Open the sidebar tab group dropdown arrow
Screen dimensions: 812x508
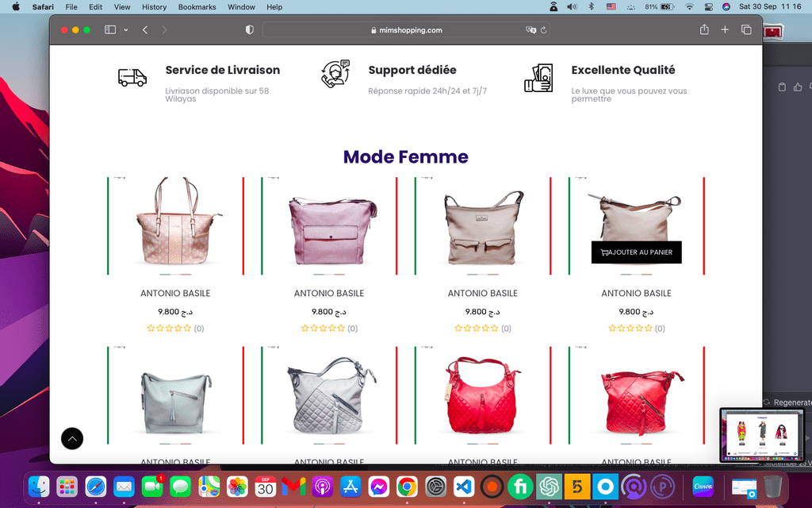pyautogui.click(x=126, y=30)
